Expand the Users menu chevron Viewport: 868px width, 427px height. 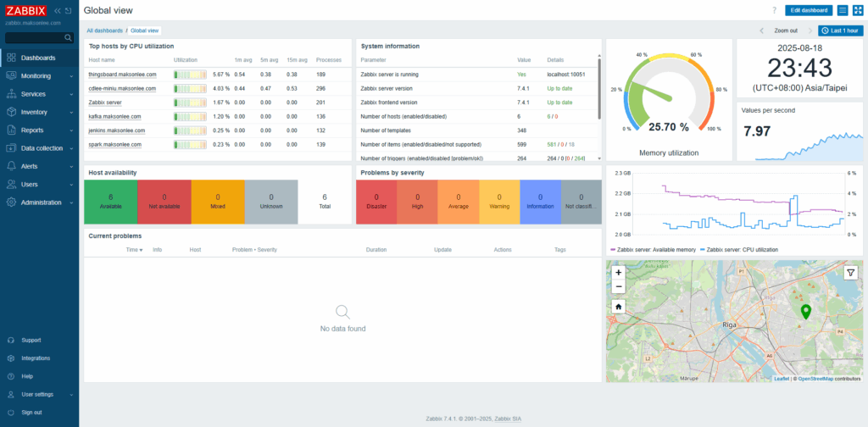coord(71,185)
